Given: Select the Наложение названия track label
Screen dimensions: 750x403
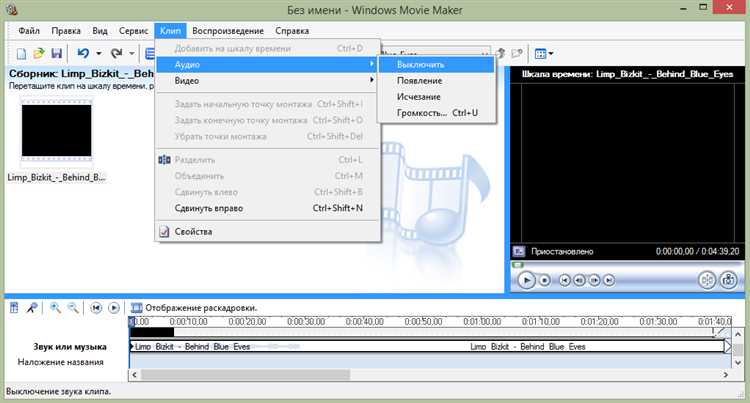Looking at the screenshot, I should (x=61, y=362).
